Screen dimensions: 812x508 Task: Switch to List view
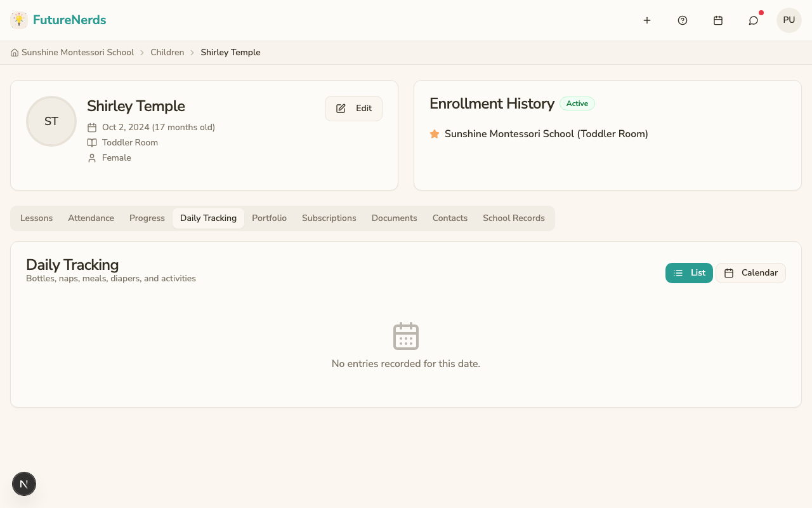coord(689,273)
